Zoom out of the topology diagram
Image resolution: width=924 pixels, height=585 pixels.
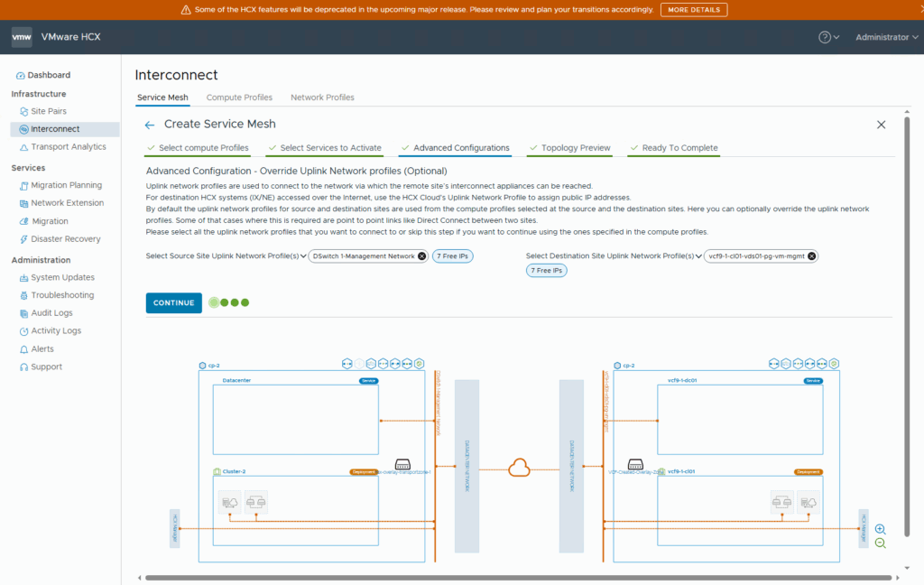[880, 543]
